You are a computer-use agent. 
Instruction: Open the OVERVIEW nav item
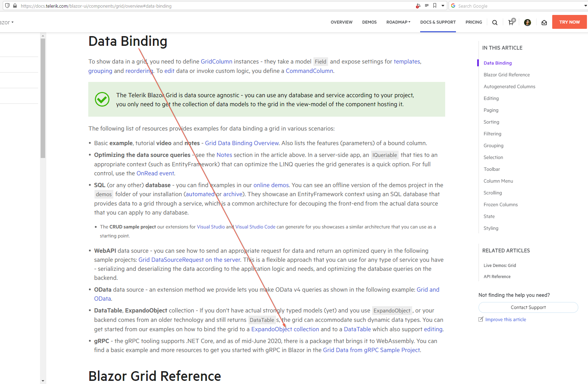pyautogui.click(x=342, y=22)
